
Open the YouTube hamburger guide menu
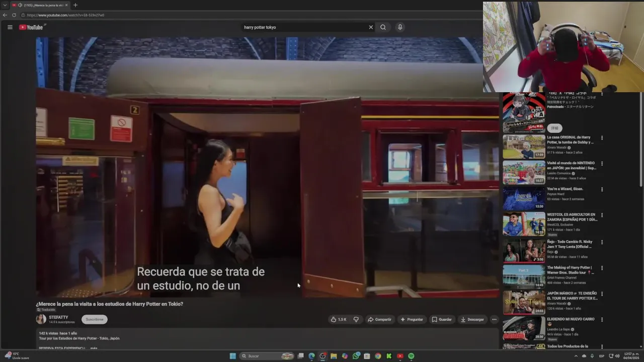point(10,27)
